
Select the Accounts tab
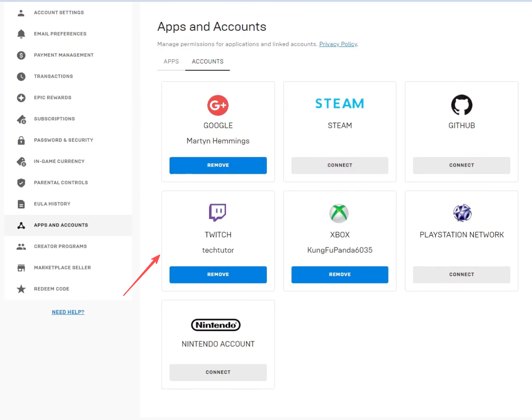coord(207,61)
